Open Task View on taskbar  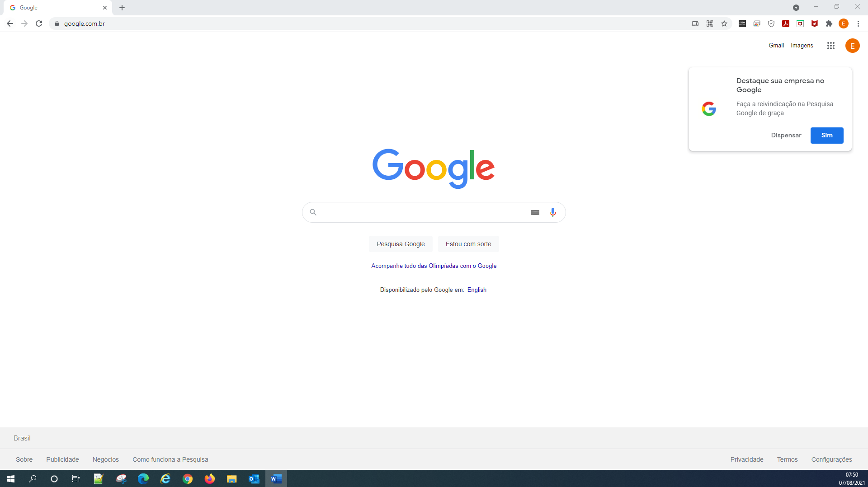click(76, 479)
